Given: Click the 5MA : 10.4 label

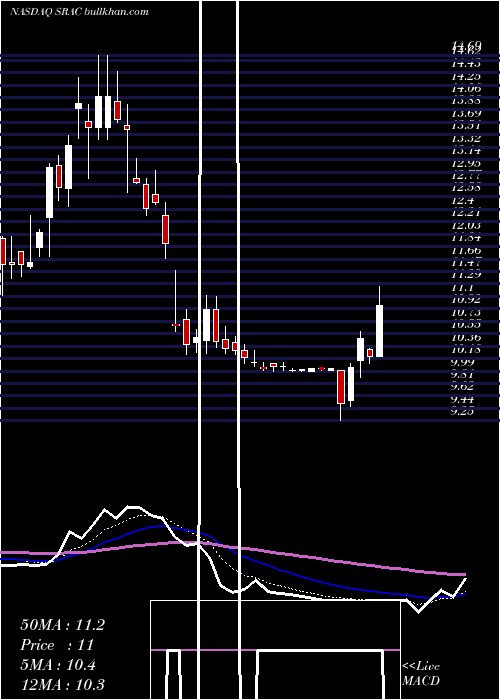Looking at the screenshot, I should [x=58, y=665].
